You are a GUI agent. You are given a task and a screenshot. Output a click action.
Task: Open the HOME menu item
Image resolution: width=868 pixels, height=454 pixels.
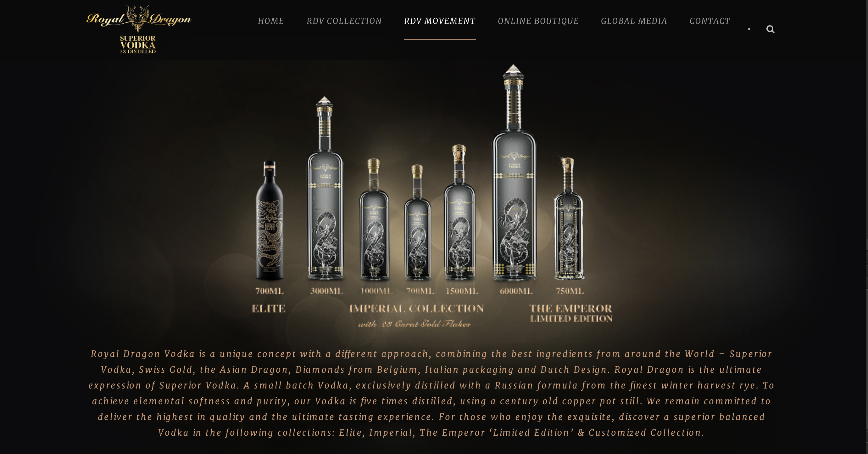pos(271,21)
